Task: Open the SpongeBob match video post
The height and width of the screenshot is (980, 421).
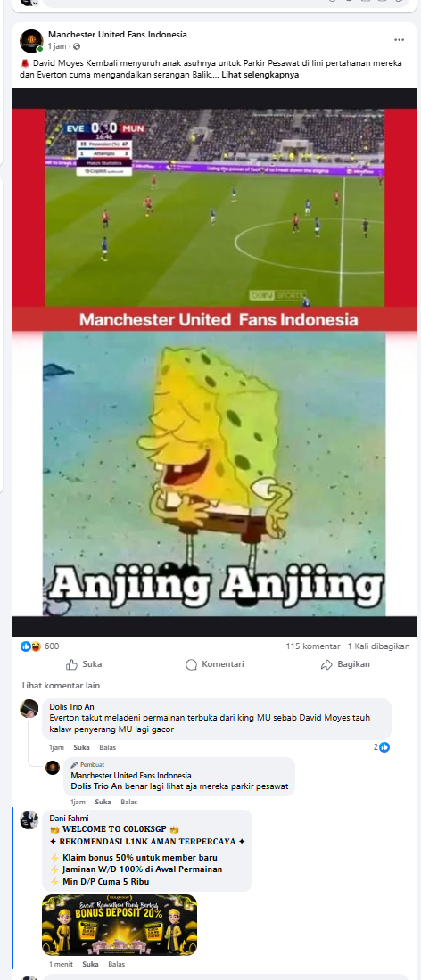Action: click(215, 363)
